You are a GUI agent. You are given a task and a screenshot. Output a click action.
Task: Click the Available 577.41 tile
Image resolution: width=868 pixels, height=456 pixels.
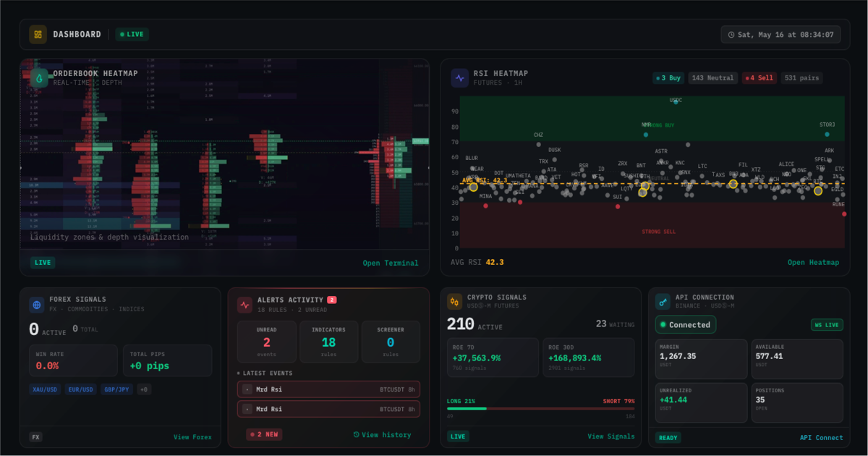pyautogui.click(x=797, y=358)
